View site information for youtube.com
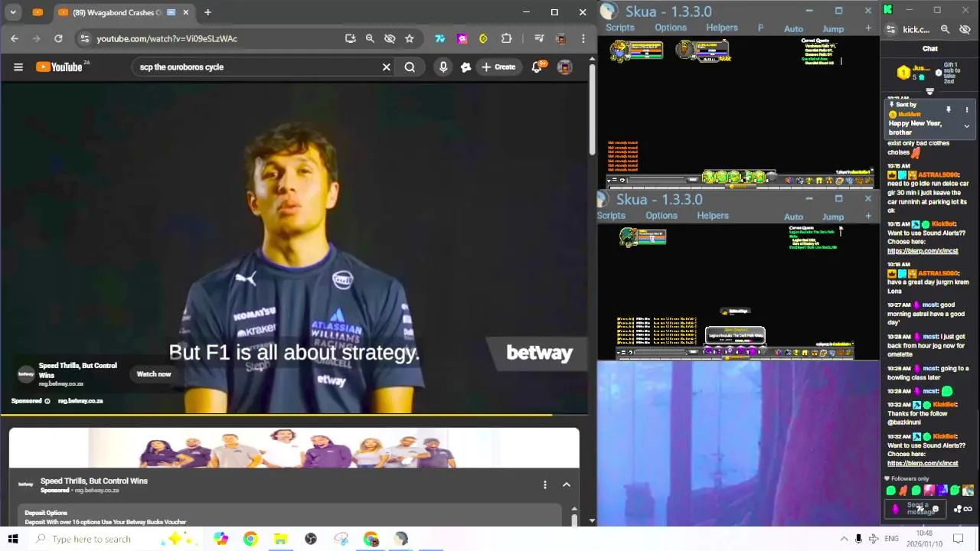The image size is (980, 551). (84, 38)
